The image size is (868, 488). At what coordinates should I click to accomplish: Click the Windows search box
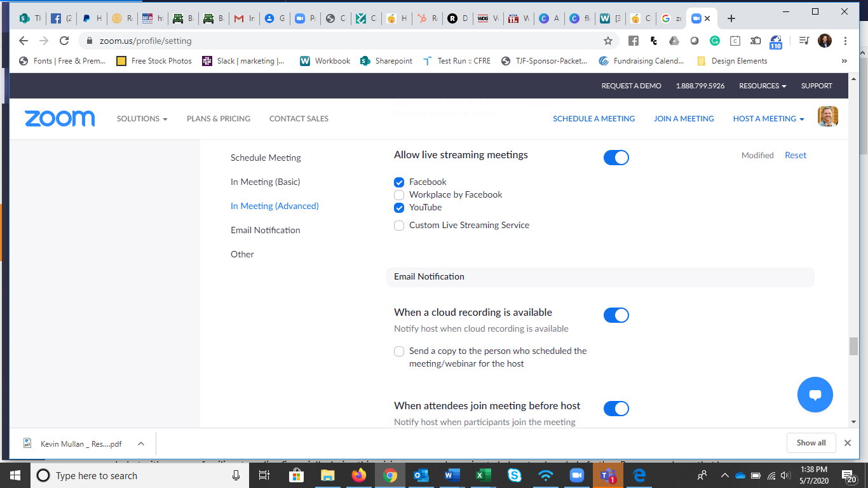point(140,475)
